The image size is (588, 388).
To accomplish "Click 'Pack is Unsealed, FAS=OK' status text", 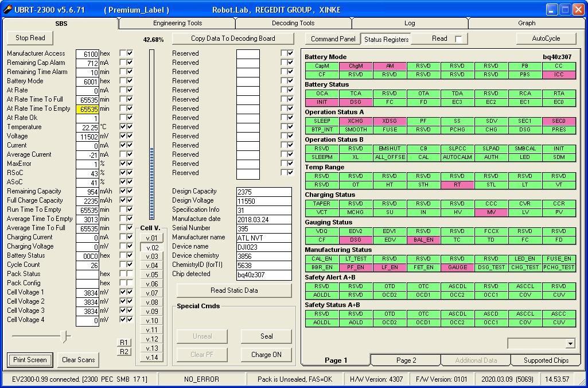I will click(x=295, y=379).
